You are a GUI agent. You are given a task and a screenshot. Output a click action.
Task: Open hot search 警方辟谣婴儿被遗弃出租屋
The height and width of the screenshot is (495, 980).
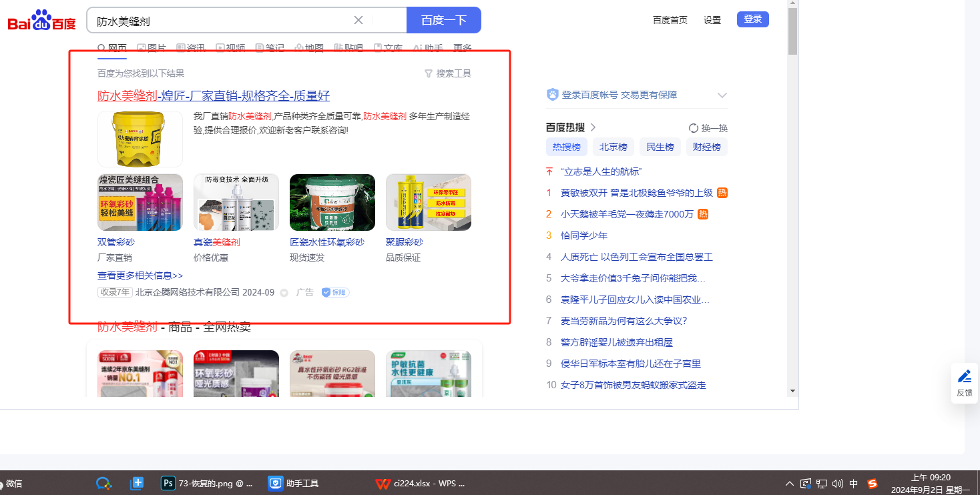617,342
